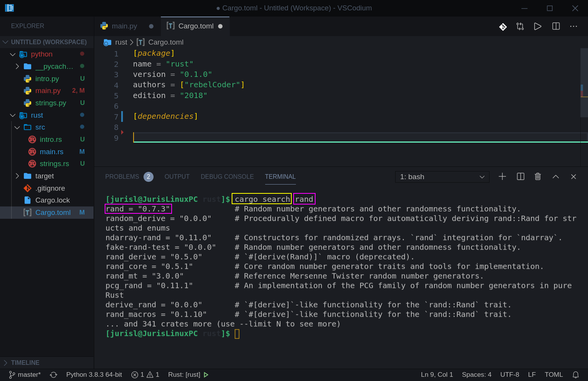Toggle maximize panel with the chevron icon

556,176
